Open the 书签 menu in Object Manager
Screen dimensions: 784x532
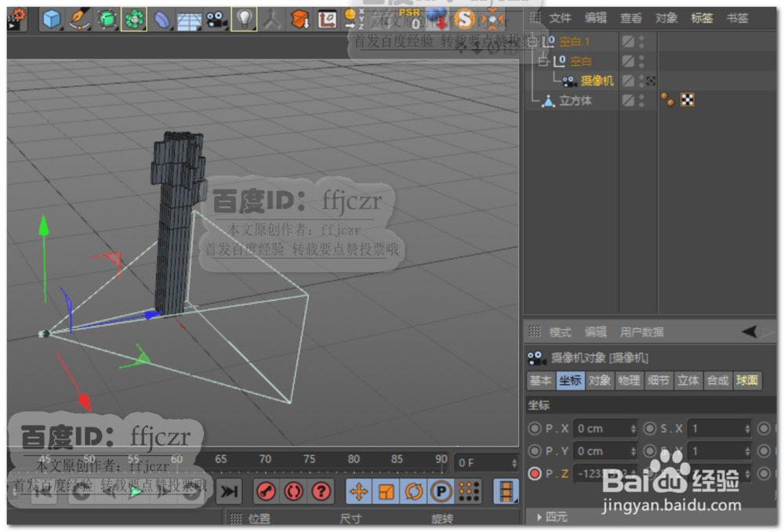point(738,19)
